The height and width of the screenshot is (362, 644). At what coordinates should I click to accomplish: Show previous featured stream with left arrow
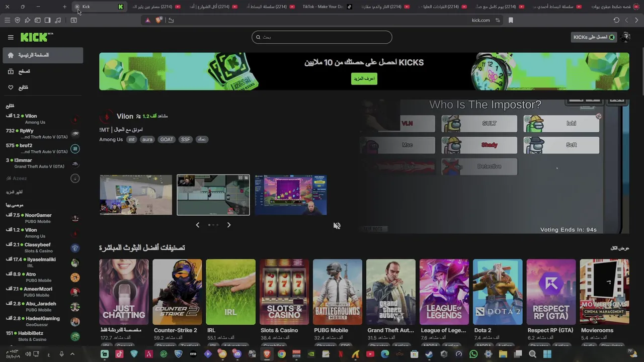197,225
